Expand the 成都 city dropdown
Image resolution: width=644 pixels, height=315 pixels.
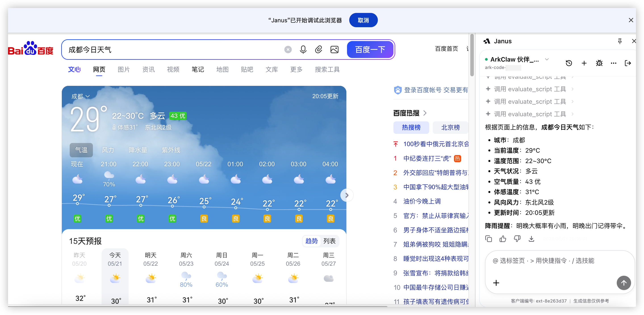pyautogui.click(x=80, y=96)
